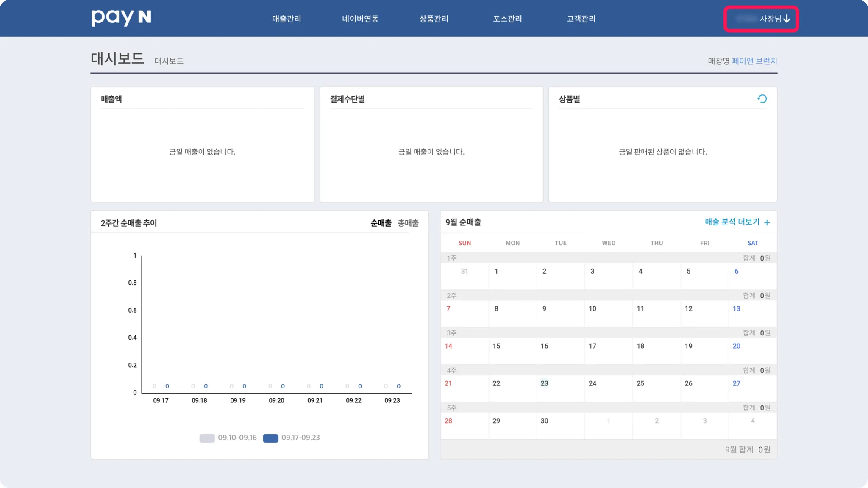Click the 매출 분석 더보기 link
This screenshot has height=488, width=868.
click(732, 222)
